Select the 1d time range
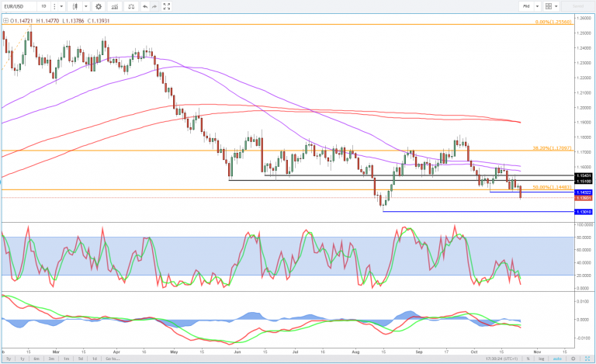Viewport: 596px width, 364px height. click(x=95, y=359)
